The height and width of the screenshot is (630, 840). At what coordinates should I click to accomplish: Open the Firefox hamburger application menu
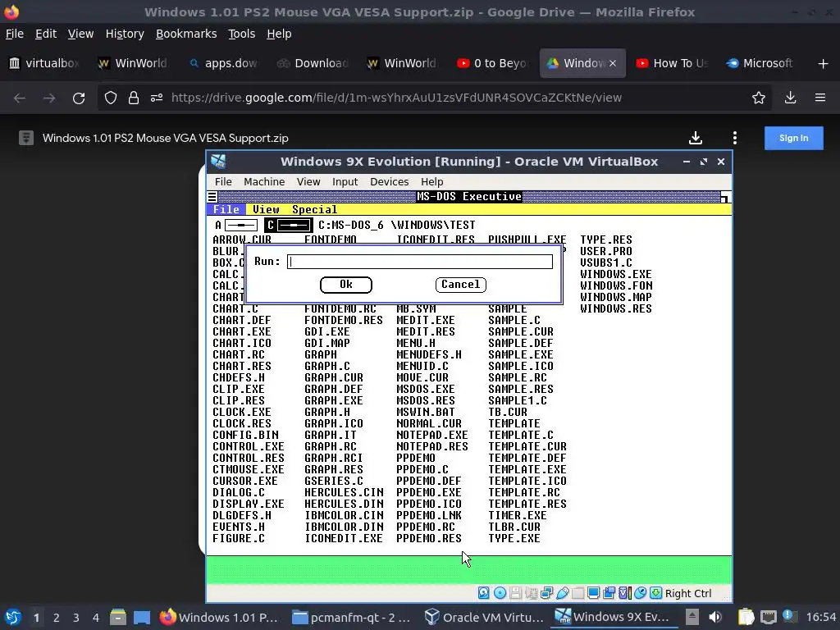click(820, 98)
